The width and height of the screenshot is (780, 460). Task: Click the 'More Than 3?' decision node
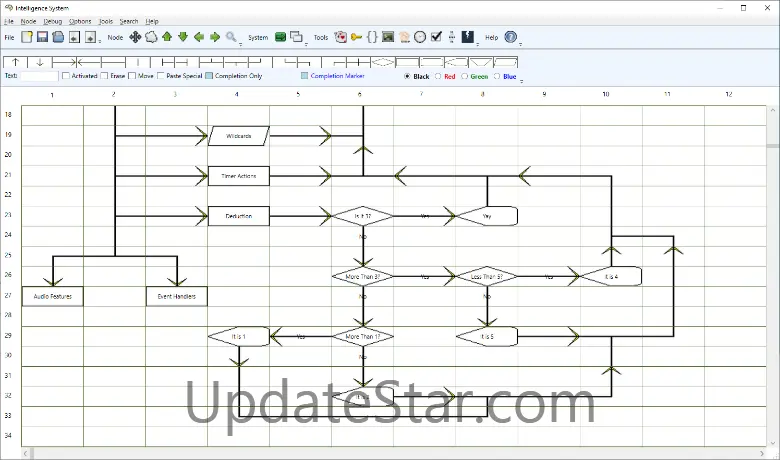point(363,276)
